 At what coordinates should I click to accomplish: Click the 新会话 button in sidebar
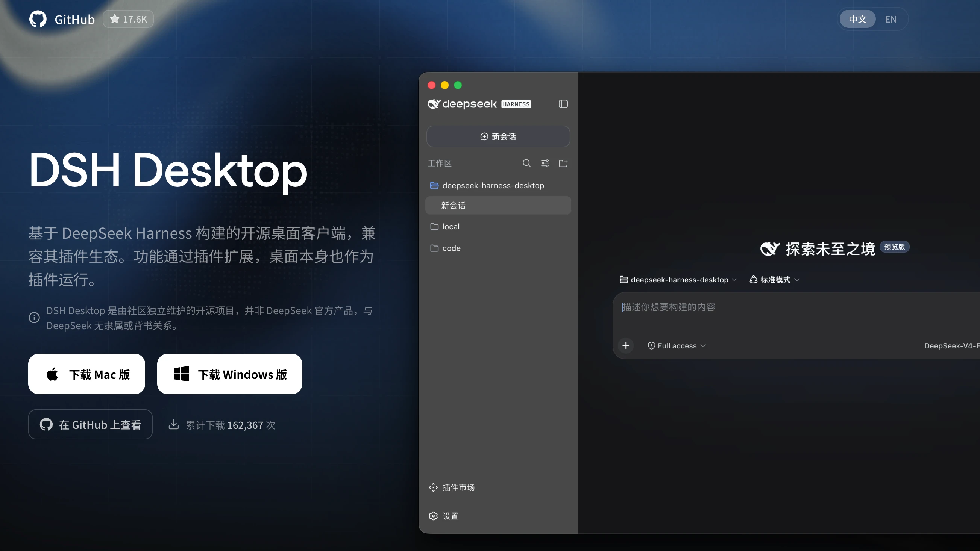498,136
